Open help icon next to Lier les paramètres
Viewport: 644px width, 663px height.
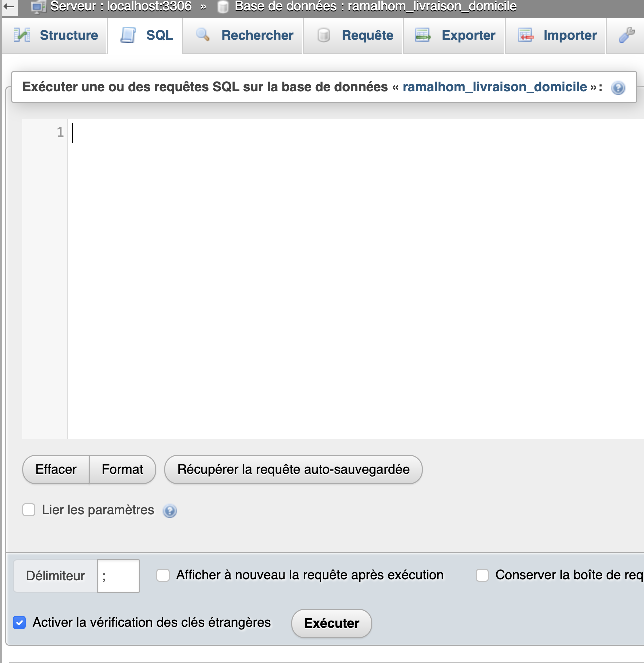click(x=170, y=511)
